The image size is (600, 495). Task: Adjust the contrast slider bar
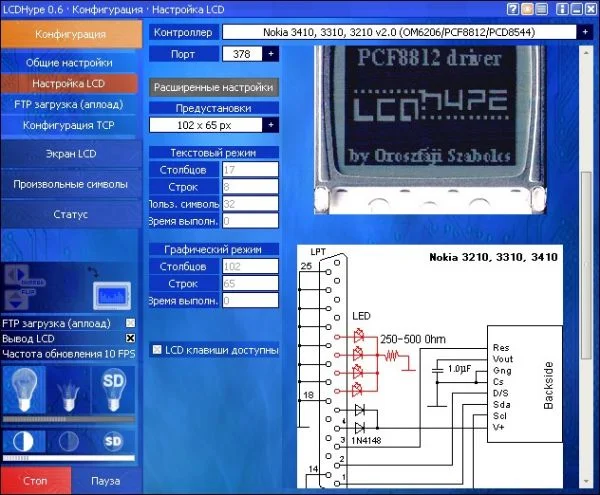[x=69, y=458]
